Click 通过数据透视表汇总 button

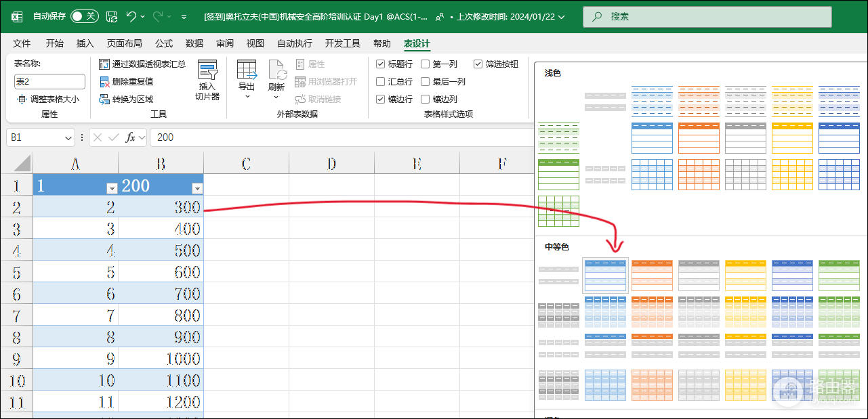[x=142, y=64]
